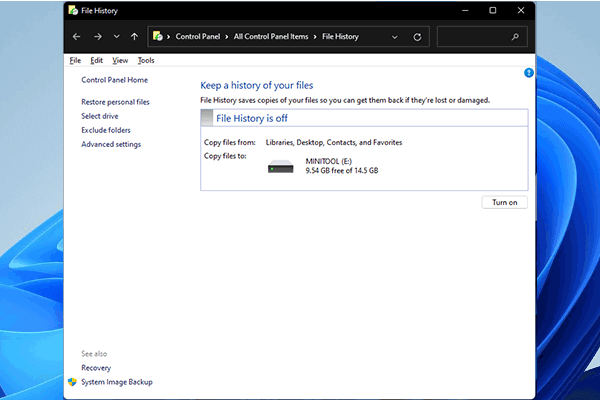600x400 pixels.
Task: Click the MINITOOL (E:) drive icon
Action: 280,167
